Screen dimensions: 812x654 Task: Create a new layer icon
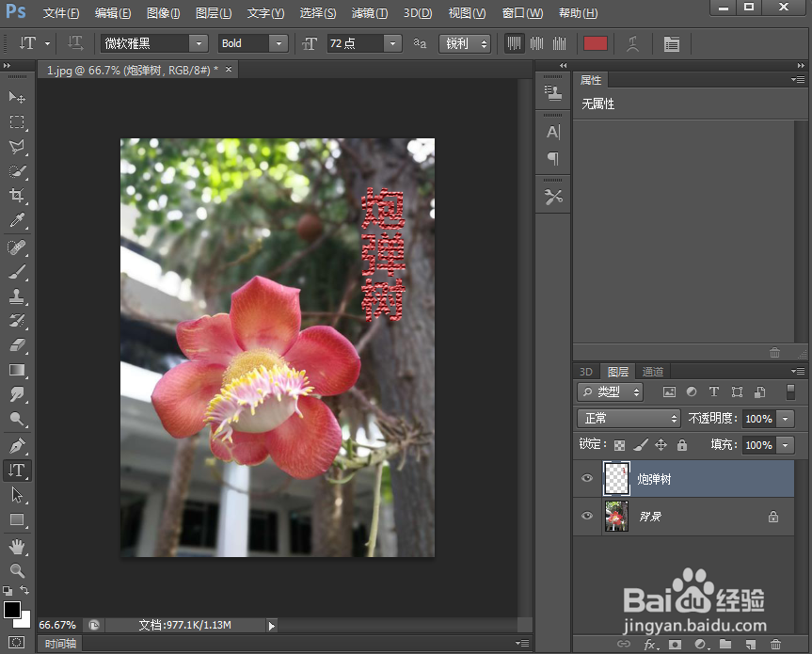751,645
